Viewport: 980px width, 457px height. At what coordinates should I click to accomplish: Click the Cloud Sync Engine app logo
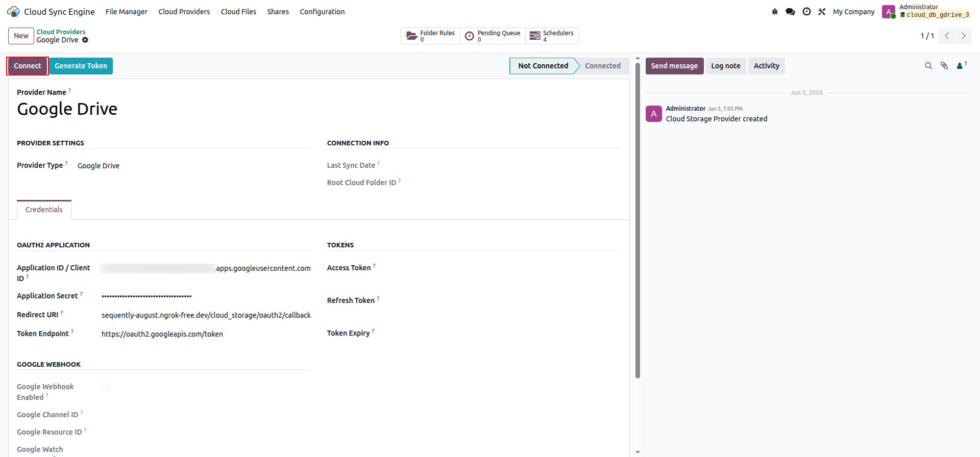13,11
